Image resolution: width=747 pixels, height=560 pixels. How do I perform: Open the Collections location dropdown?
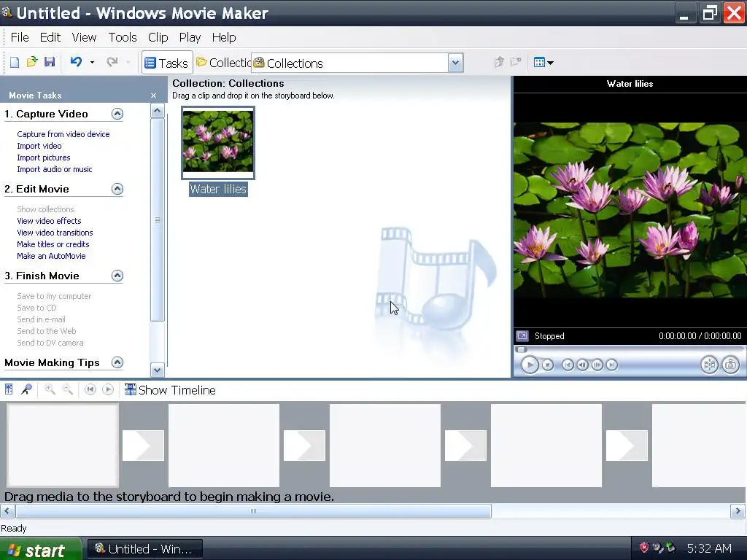[x=455, y=63]
